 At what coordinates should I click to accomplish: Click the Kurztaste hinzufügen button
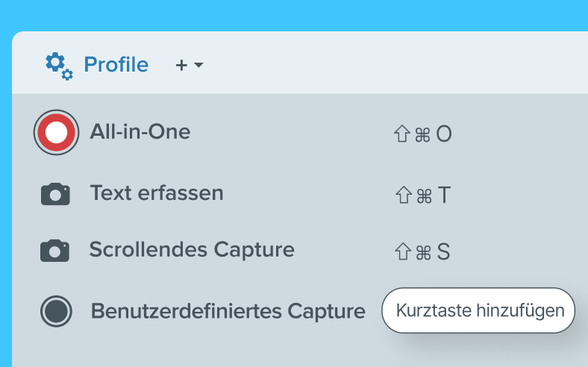pyautogui.click(x=478, y=310)
